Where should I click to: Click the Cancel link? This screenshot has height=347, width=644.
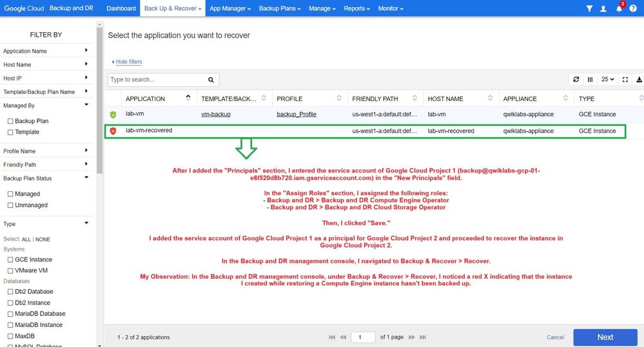tap(555, 337)
